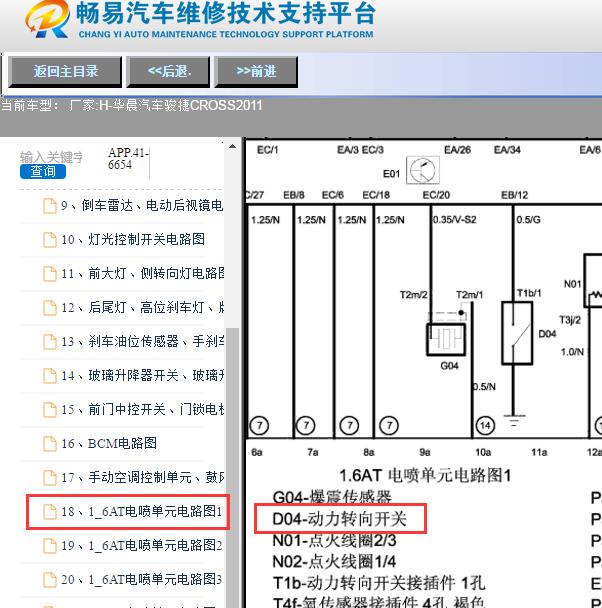Viewport: 602px width, 608px height.
Task: Focus the keyword search input field
Action: pyautogui.click(x=51, y=157)
